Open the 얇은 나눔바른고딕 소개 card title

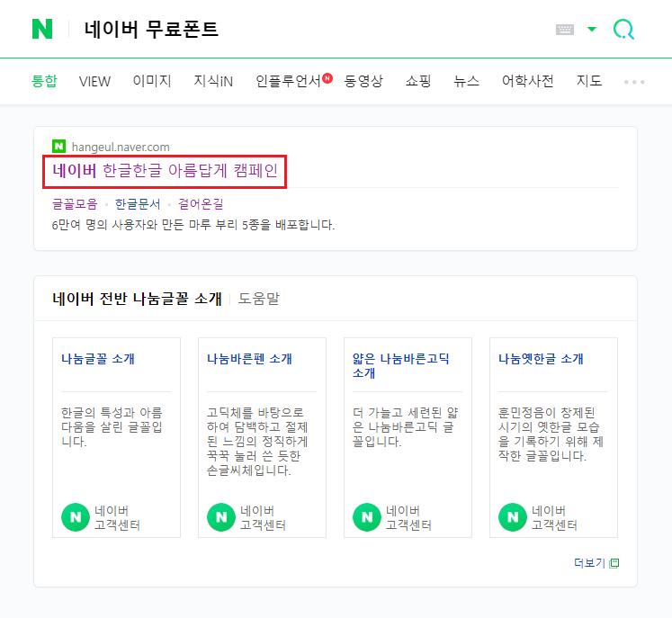pos(400,365)
